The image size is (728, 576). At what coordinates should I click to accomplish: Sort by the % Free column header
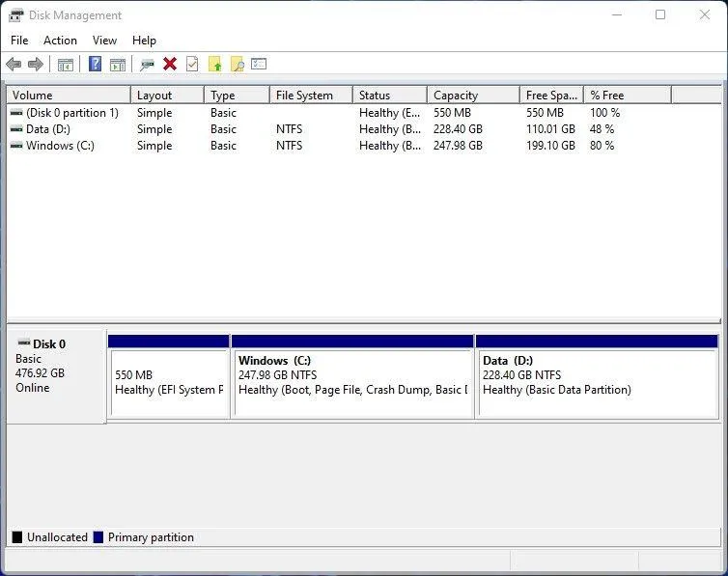(628, 96)
